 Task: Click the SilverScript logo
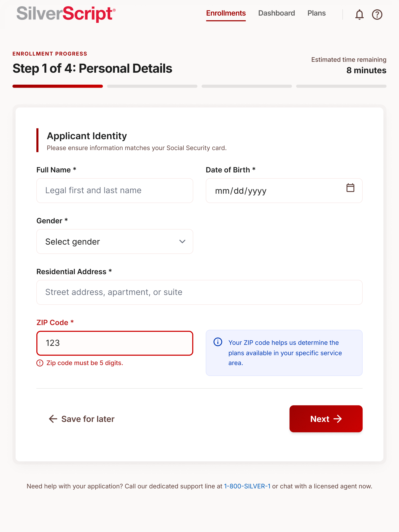point(66,14)
